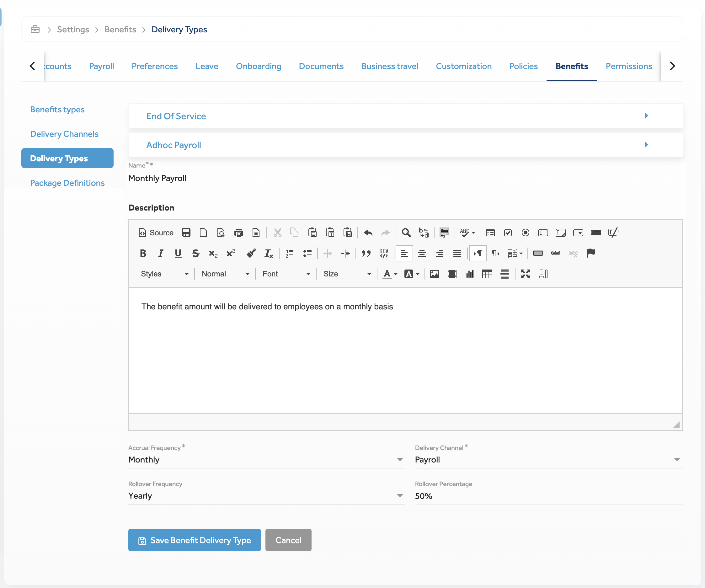This screenshot has width=705, height=588.
Task: Click the Find magnifier icon
Action: coord(406,233)
